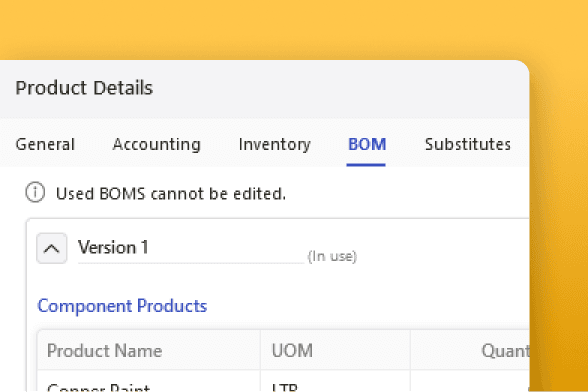Click the blue underline beneath BOM tab
The height and width of the screenshot is (392, 588).
pos(366,164)
